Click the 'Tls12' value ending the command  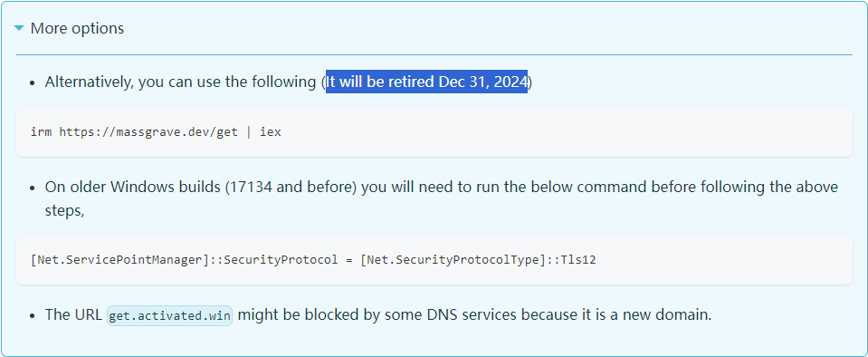coord(578,259)
